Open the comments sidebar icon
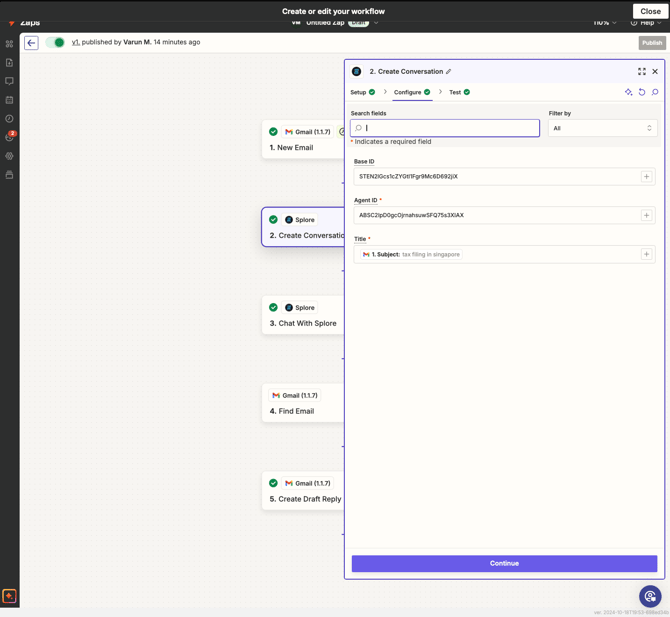The height and width of the screenshot is (617, 670). click(x=9, y=81)
